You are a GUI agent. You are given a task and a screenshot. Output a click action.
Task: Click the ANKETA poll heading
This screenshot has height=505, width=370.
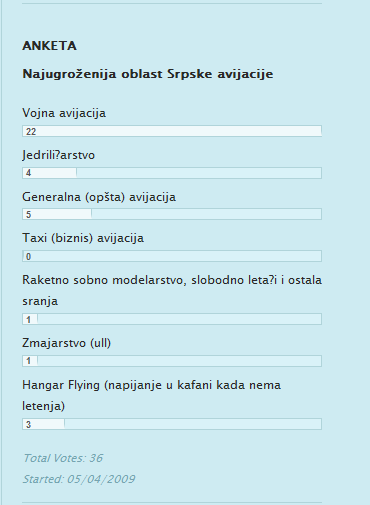(x=49, y=46)
